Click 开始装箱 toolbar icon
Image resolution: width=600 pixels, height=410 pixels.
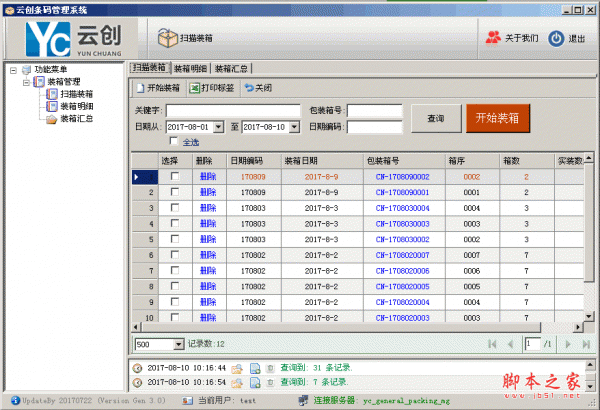158,88
